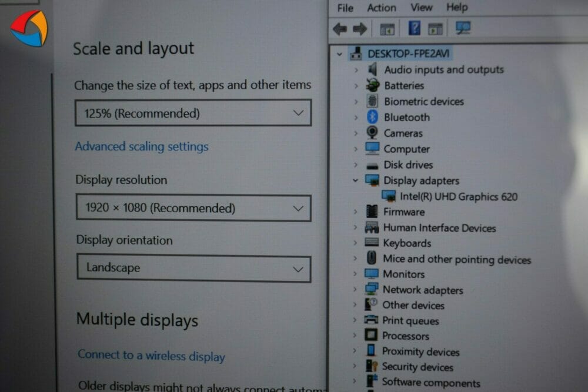This screenshot has width=588, height=392.
Task: Select the Proximity devices label
Action: coord(421,351)
